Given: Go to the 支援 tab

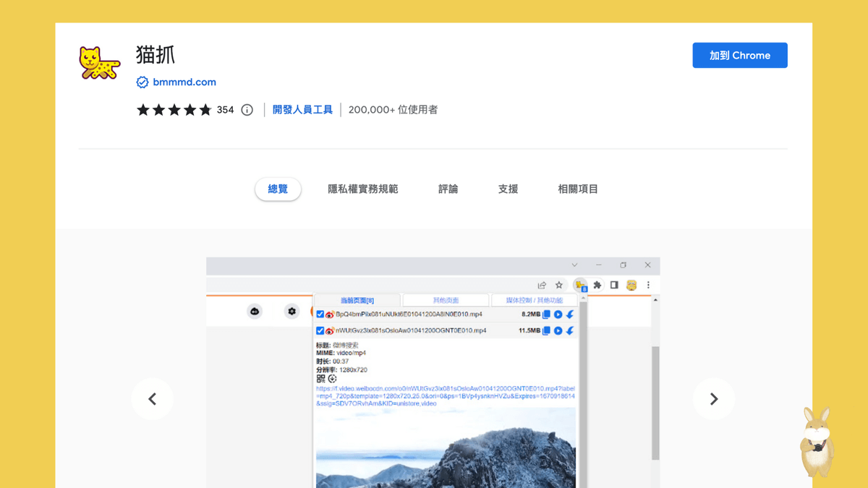Looking at the screenshot, I should click(x=508, y=189).
